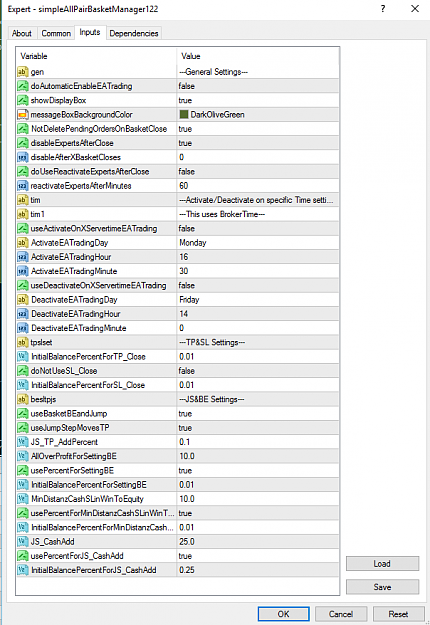Click the Monday value of ActivateEATradingDay
Image resolution: width=430 pixels, height=625 pixels.
click(x=258, y=243)
